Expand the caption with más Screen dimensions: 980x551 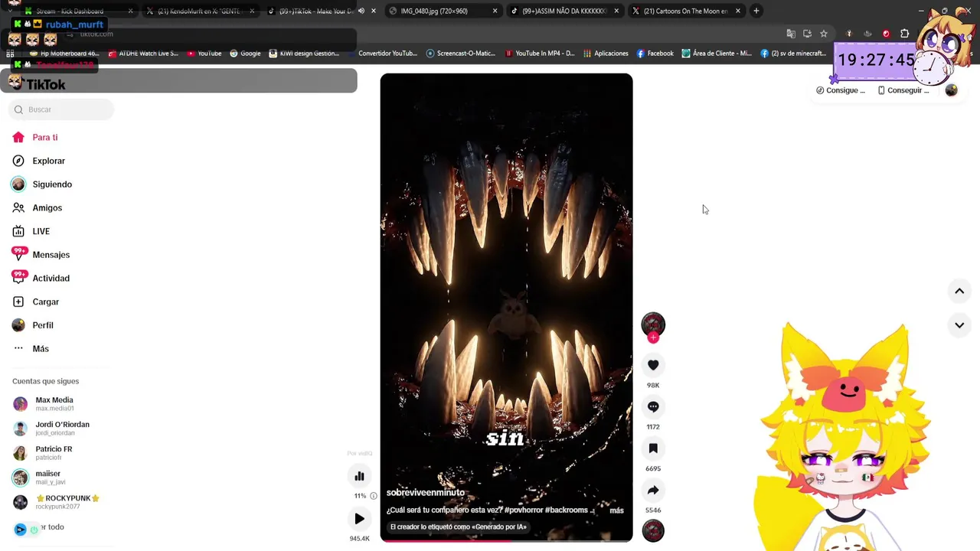(x=616, y=510)
